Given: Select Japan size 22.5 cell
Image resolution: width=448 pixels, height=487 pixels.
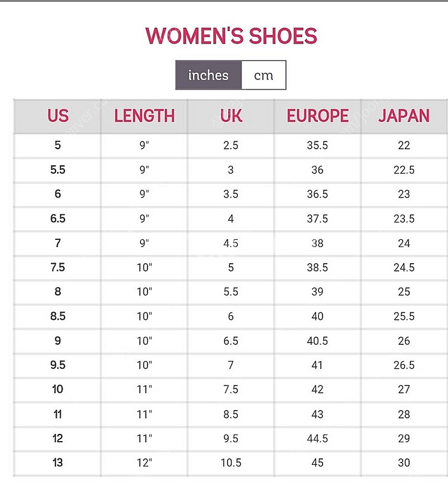Looking at the screenshot, I should click(404, 170).
